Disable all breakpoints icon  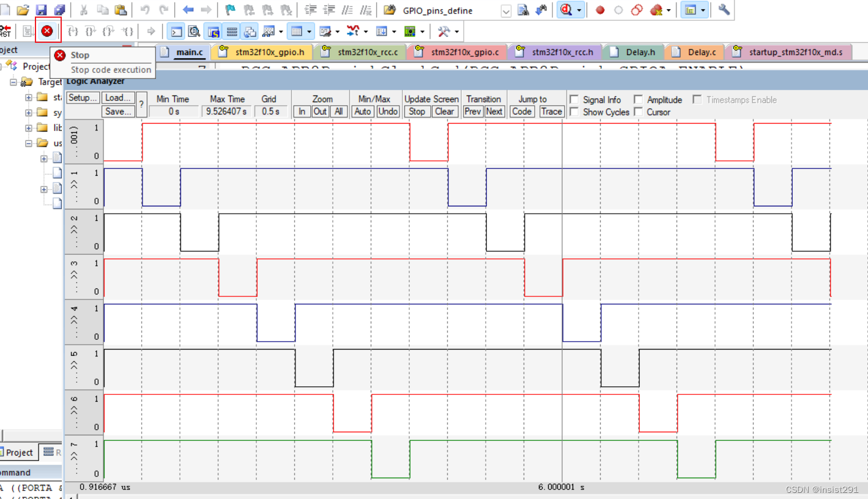click(637, 10)
